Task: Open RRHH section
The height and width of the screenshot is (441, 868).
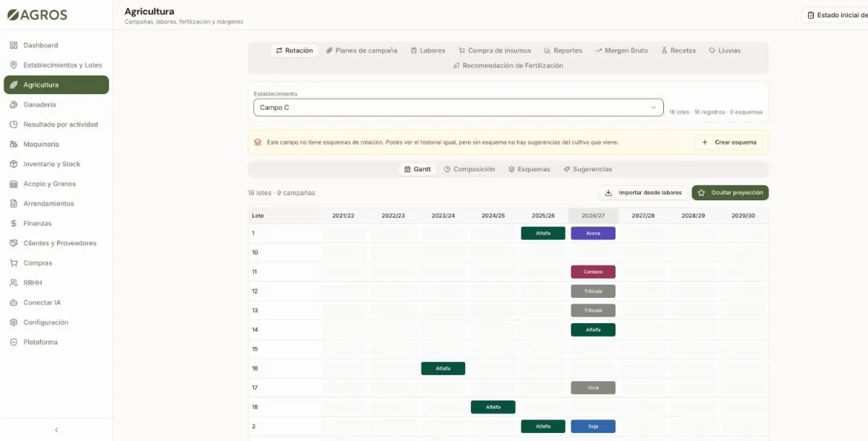Action: pyautogui.click(x=56, y=283)
